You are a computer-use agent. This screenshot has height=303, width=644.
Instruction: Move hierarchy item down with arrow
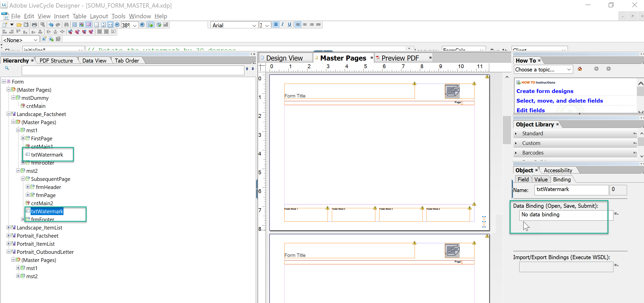click(253, 69)
